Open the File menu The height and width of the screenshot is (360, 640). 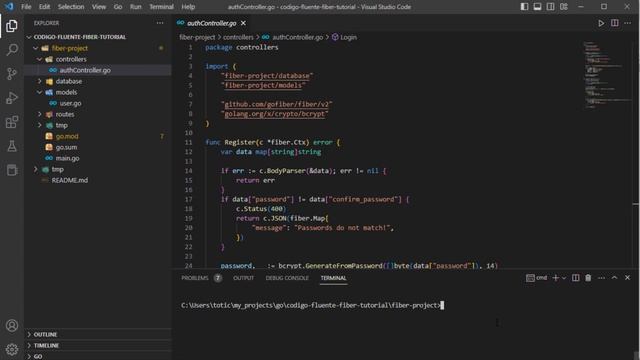pyautogui.click(x=26, y=7)
